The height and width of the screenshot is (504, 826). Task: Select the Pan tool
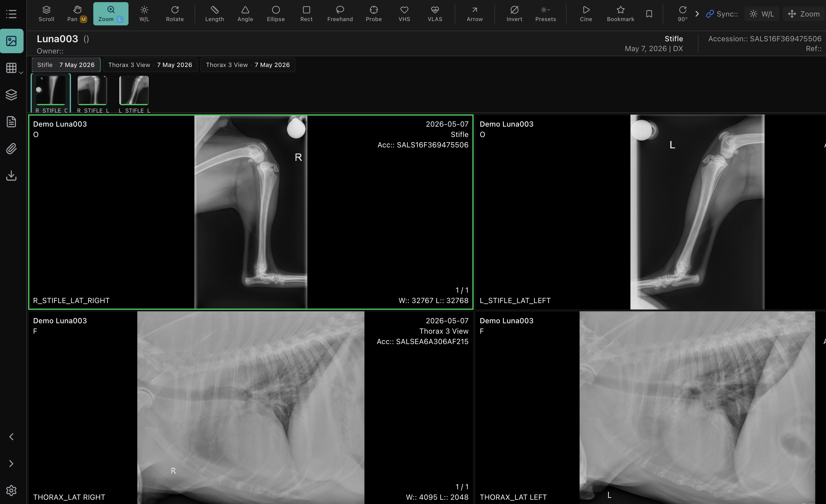[x=77, y=14]
